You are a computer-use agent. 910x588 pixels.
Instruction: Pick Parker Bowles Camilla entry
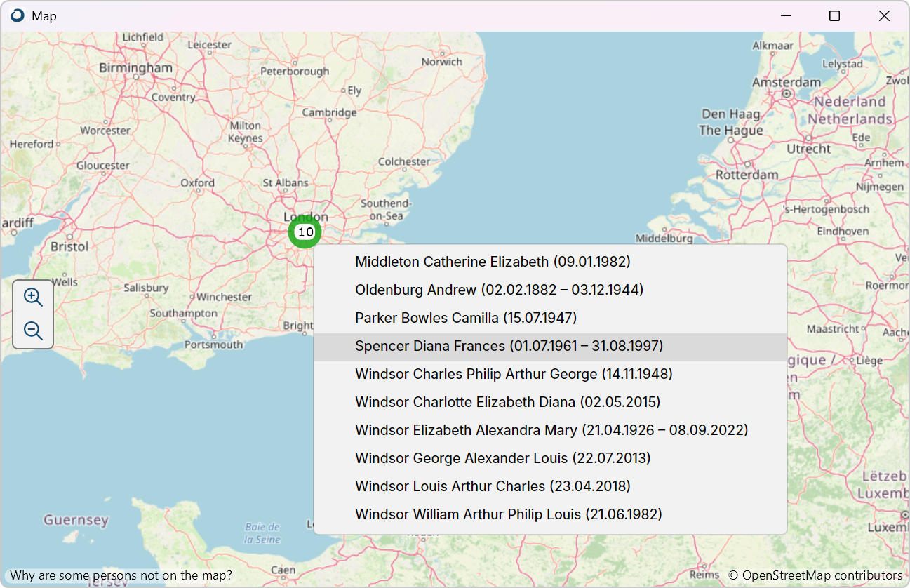pos(466,318)
